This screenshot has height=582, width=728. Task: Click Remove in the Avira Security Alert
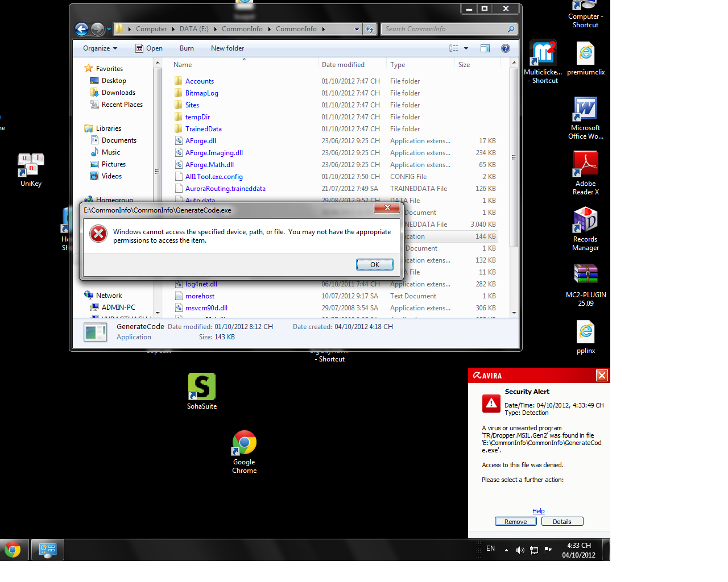click(516, 522)
